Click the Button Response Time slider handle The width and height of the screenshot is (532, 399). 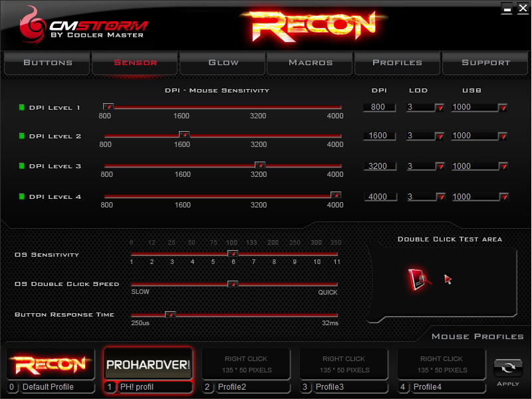[170, 315]
